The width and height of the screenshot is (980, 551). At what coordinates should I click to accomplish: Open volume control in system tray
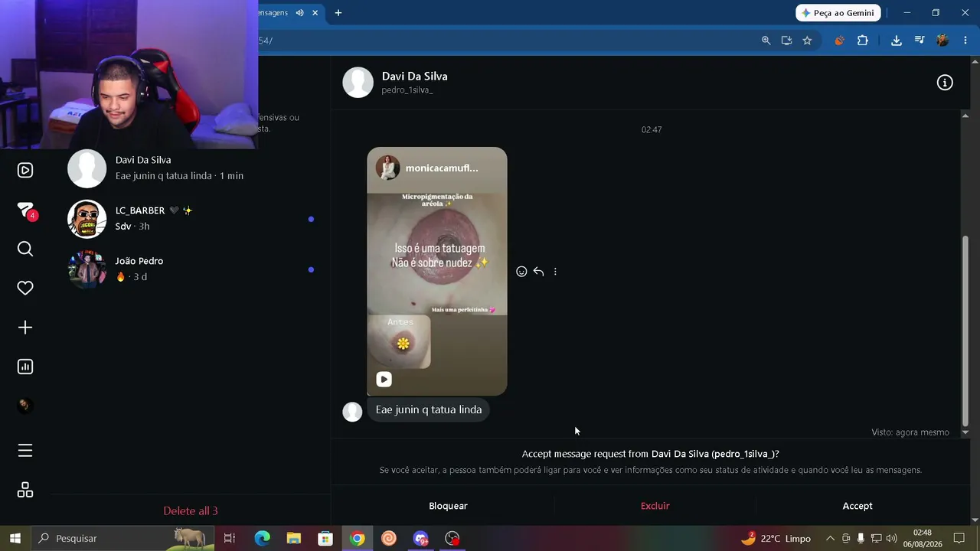pos(891,538)
